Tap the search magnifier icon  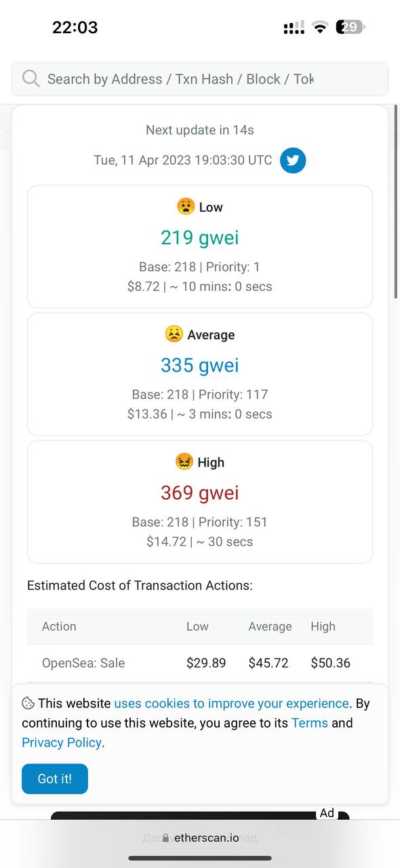pyautogui.click(x=31, y=79)
